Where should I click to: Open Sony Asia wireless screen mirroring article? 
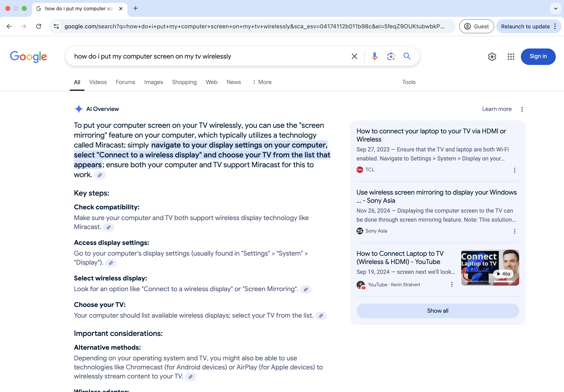(437, 196)
